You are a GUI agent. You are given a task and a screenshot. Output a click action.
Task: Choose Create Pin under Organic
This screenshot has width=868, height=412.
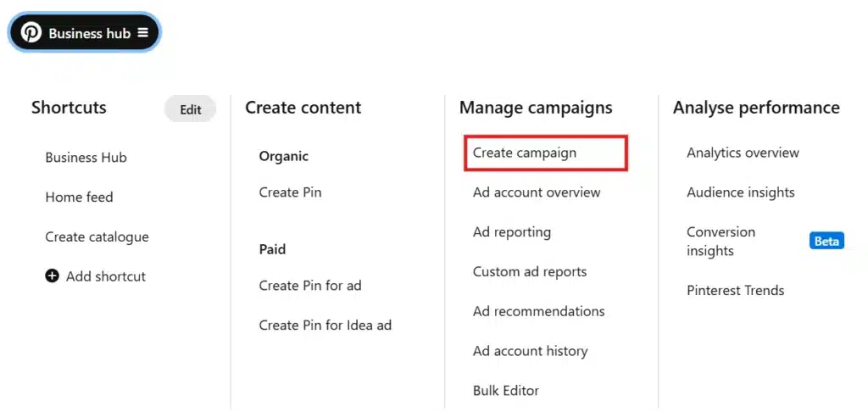[290, 192]
